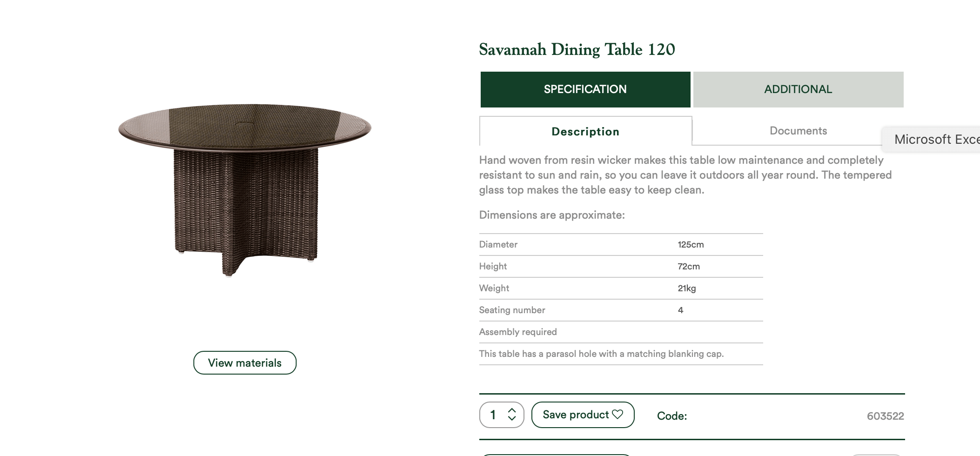Click the product code 603522
980x456 pixels.
(885, 416)
